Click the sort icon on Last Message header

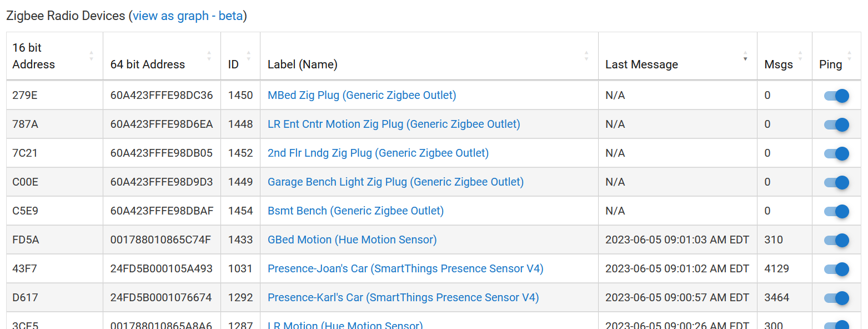pos(745,56)
